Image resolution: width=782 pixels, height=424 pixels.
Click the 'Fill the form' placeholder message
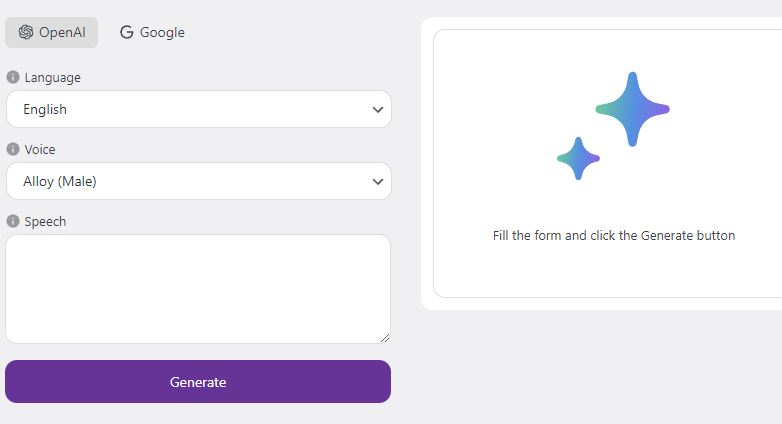click(614, 235)
